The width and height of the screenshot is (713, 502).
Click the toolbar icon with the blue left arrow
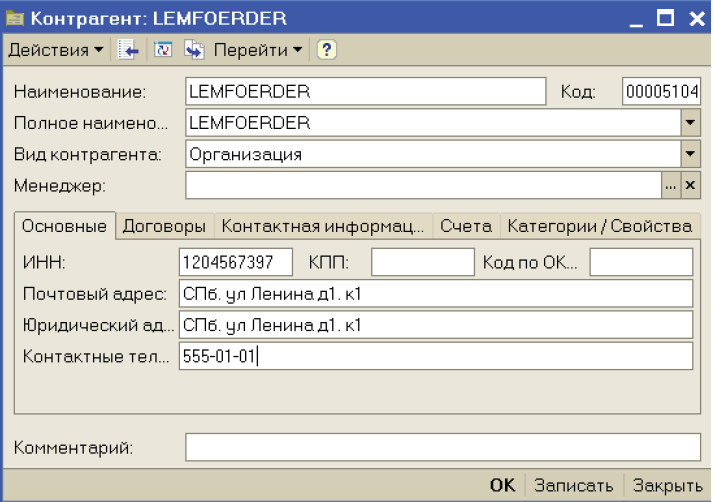[x=127, y=49]
